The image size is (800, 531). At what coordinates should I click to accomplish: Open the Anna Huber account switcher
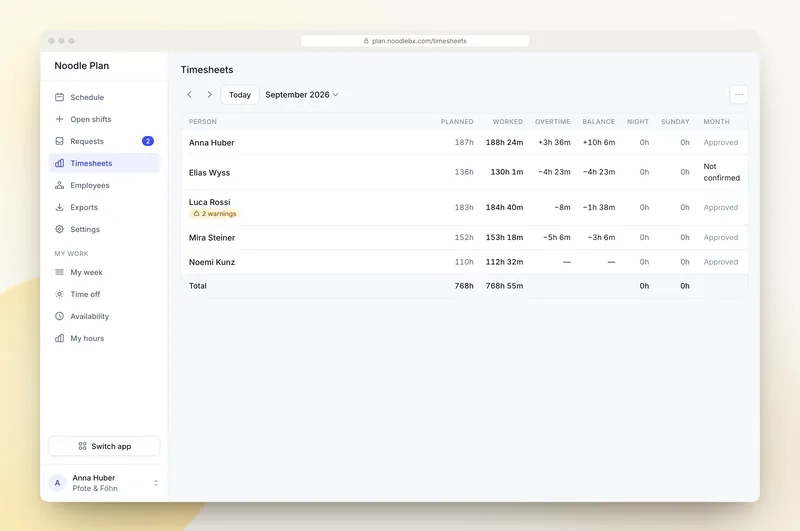click(104, 483)
